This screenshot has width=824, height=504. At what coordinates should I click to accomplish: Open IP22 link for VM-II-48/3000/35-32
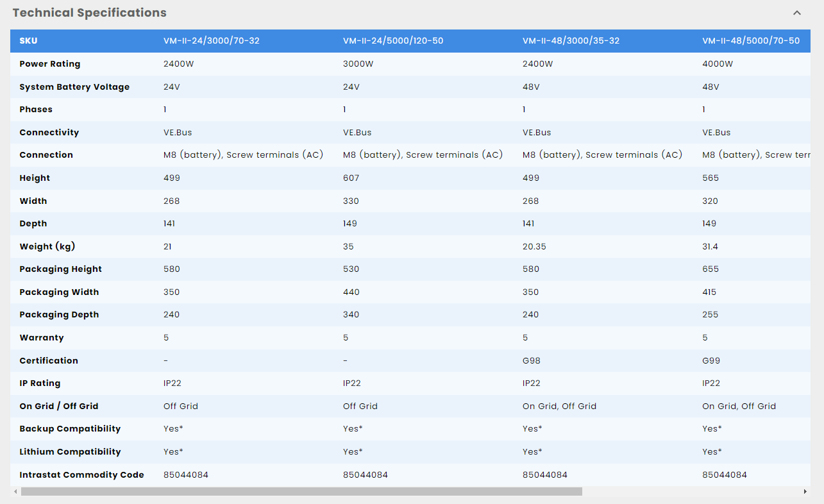click(x=532, y=383)
